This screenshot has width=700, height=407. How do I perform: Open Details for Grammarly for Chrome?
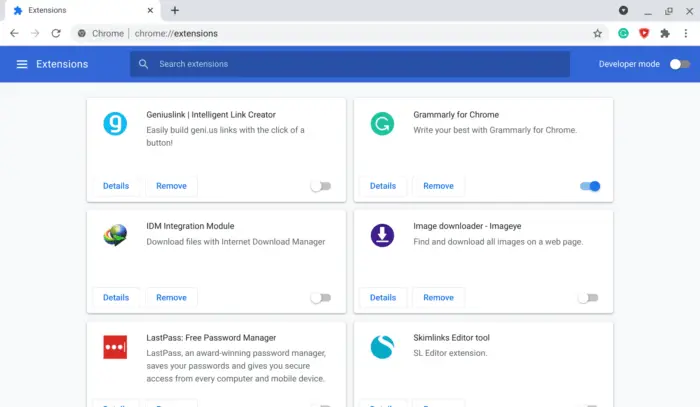(383, 186)
